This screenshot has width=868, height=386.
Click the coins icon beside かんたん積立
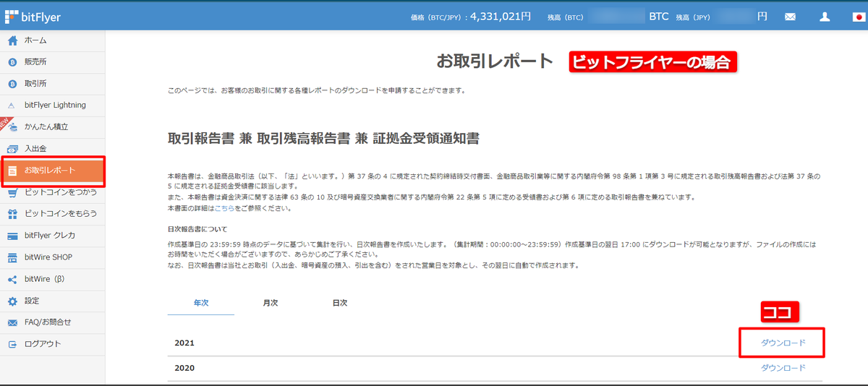[12, 127]
